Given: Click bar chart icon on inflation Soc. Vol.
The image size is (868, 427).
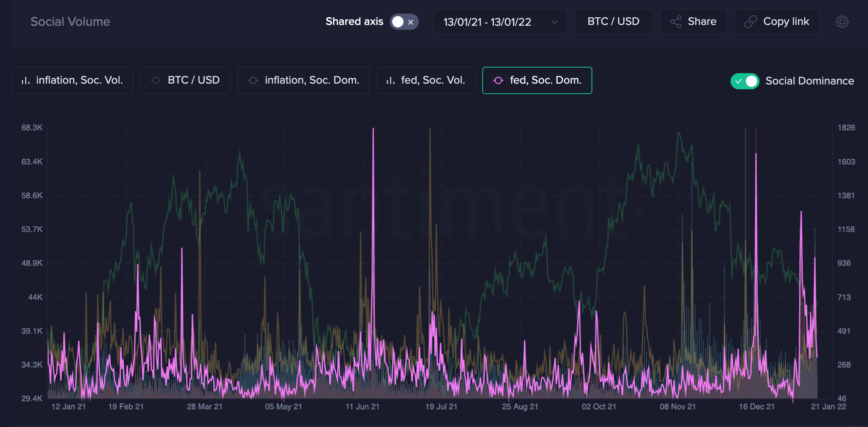Looking at the screenshot, I should 26,80.
